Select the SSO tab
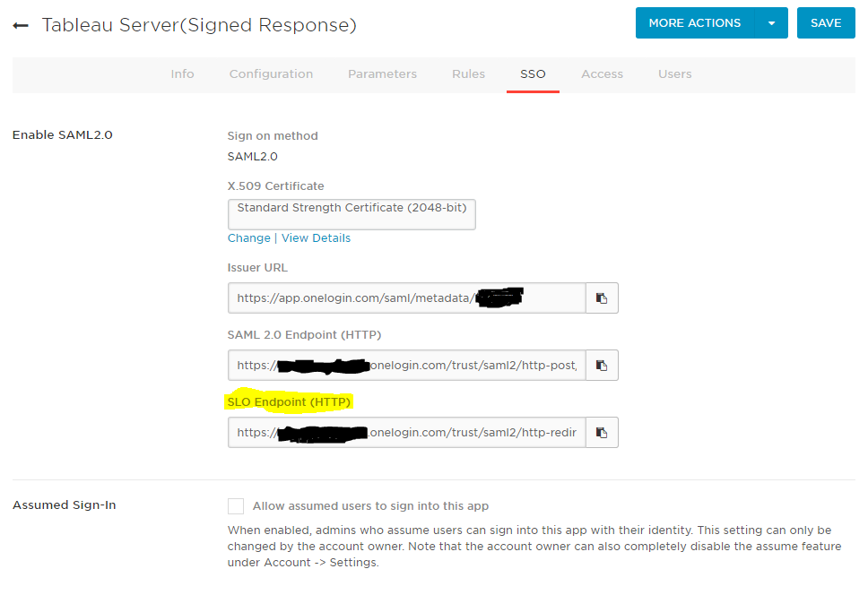Image resolution: width=868 pixels, height=595 pixels. point(534,74)
